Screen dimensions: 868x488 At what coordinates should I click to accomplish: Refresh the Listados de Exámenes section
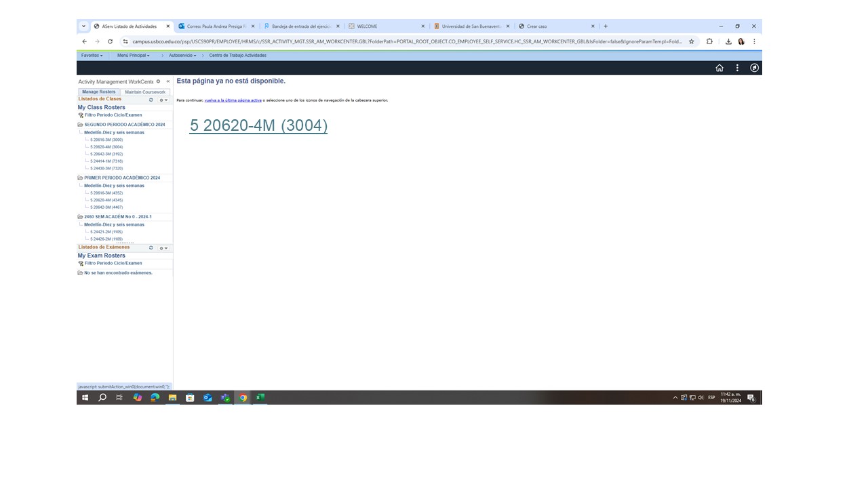[151, 248]
